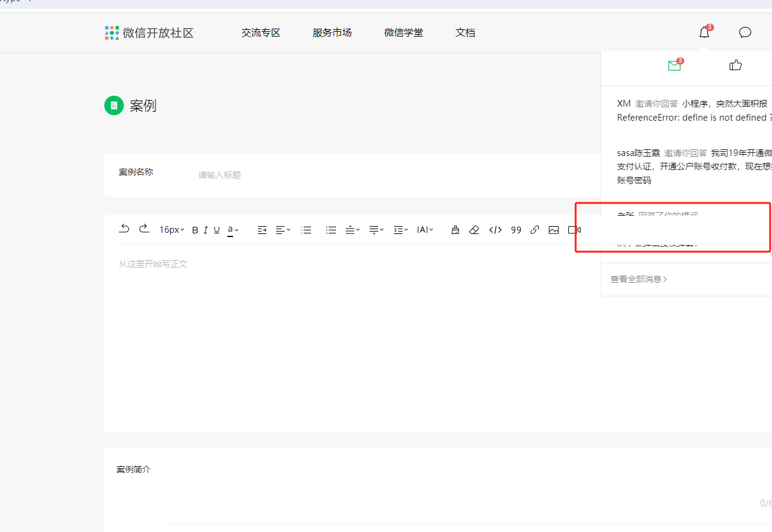Click the insert hyperlink icon
The image size is (772, 532).
click(x=535, y=230)
